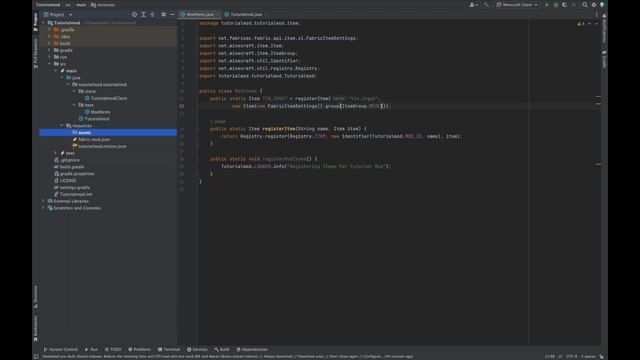640x360 pixels.
Task: Open the Build tool tab at bottom
Action: coord(222,349)
